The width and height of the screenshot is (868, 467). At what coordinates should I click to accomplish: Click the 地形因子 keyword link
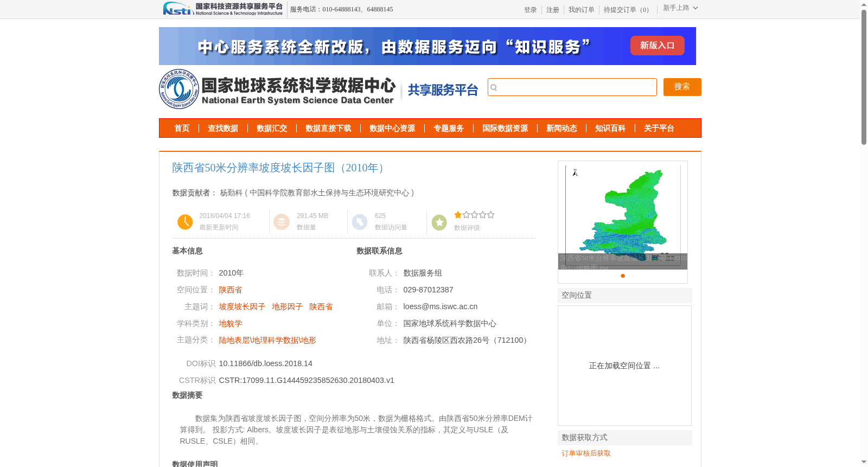pos(288,306)
